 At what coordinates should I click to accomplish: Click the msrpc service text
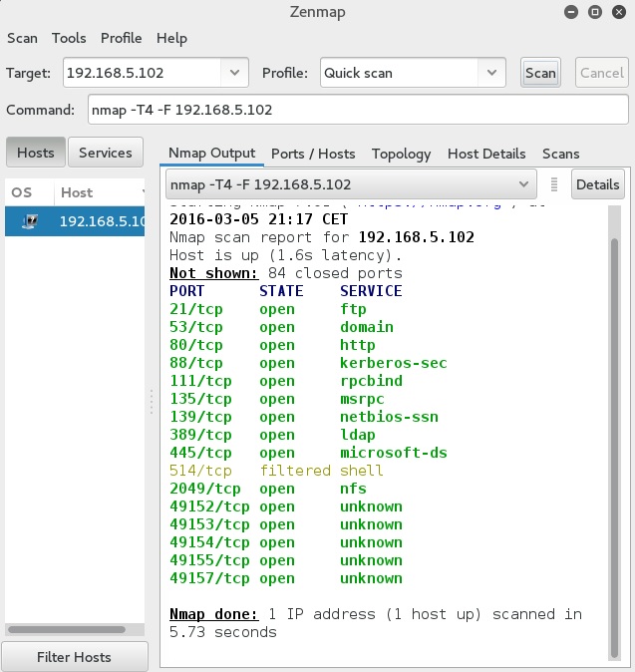pyautogui.click(x=362, y=400)
